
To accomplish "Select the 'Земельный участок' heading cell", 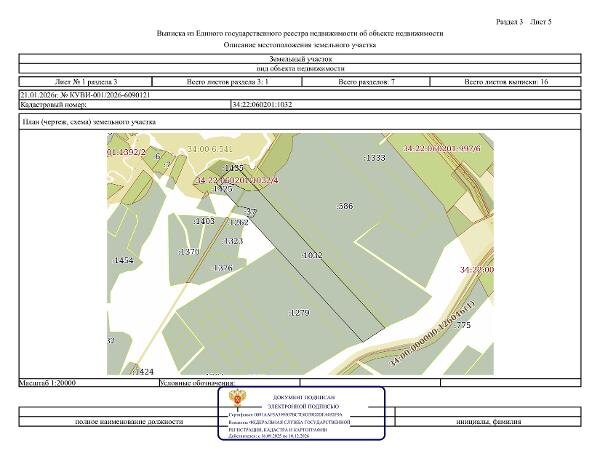I will point(300,59).
